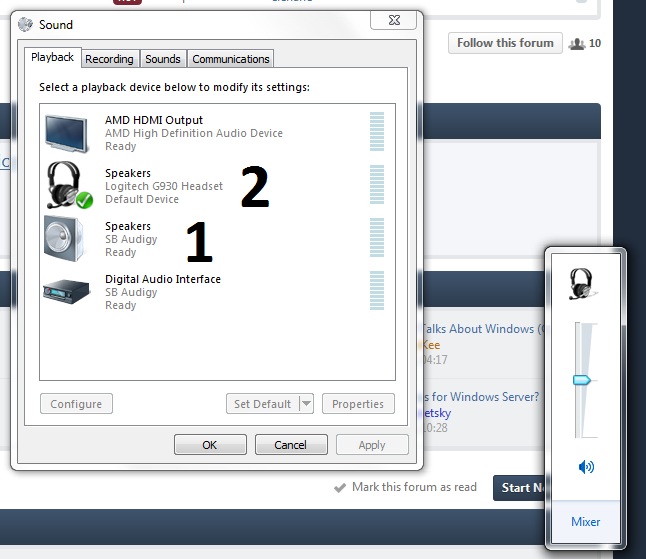The height and width of the screenshot is (559, 646).
Task: Click the followers people icon beside 10
Action: [x=577, y=43]
